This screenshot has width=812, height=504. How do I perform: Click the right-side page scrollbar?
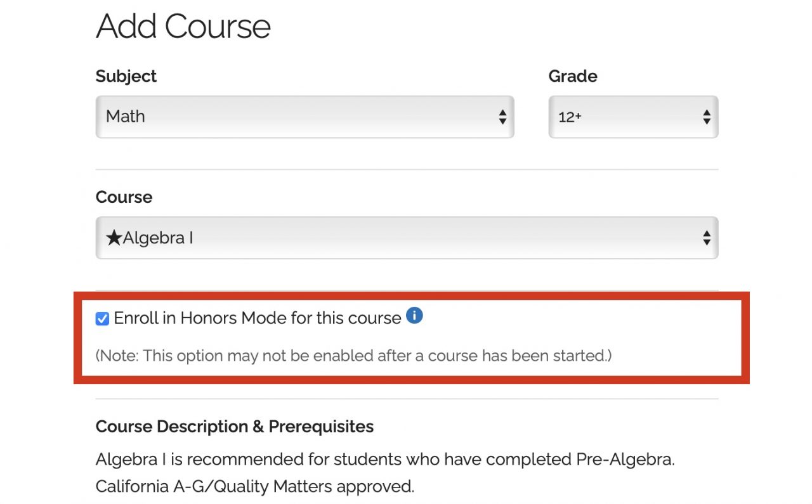tap(808, 254)
